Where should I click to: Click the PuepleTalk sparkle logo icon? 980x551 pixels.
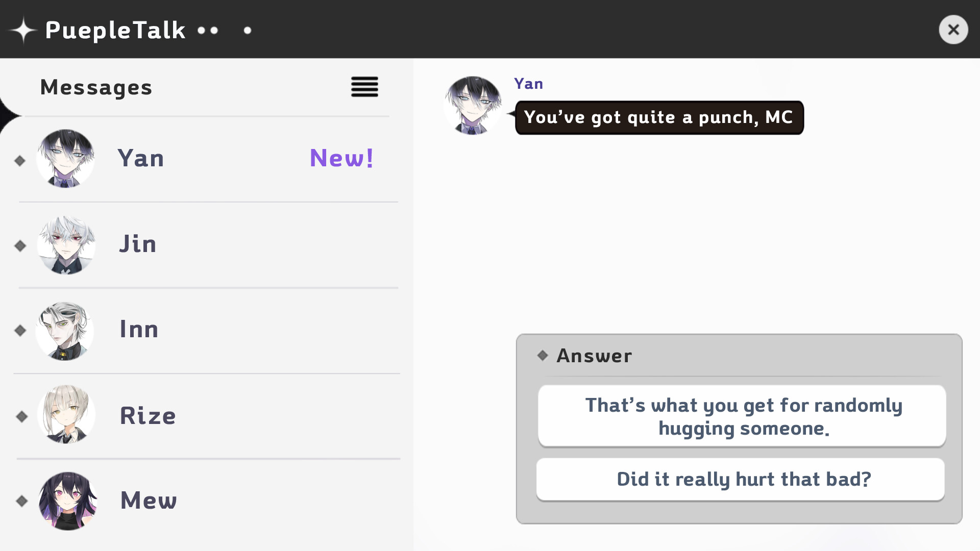[x=23, y=29]
